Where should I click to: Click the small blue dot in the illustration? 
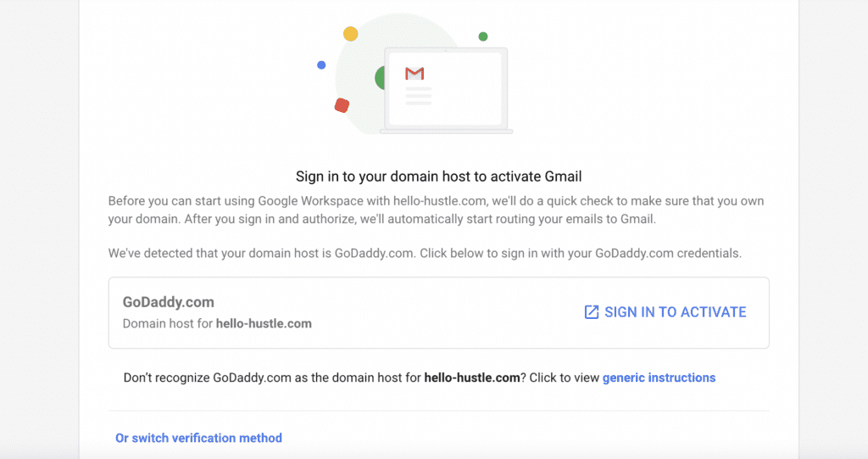click(x=321, y=65)
